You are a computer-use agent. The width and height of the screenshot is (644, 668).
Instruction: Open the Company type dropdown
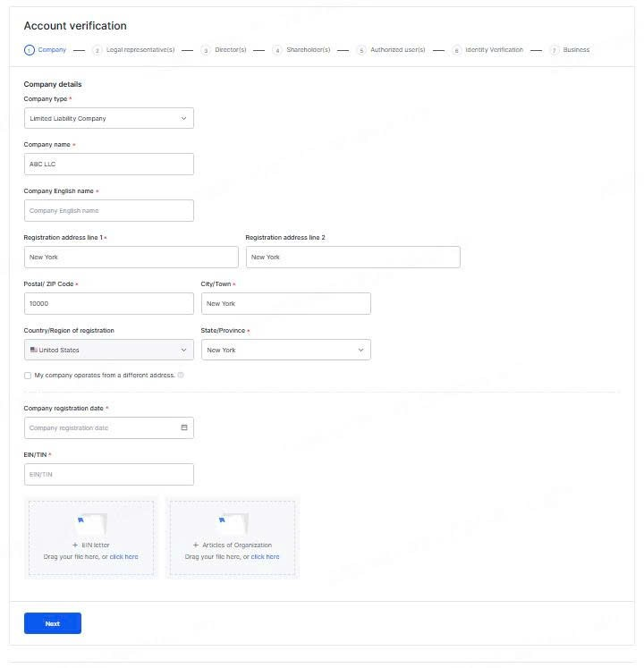109,118
